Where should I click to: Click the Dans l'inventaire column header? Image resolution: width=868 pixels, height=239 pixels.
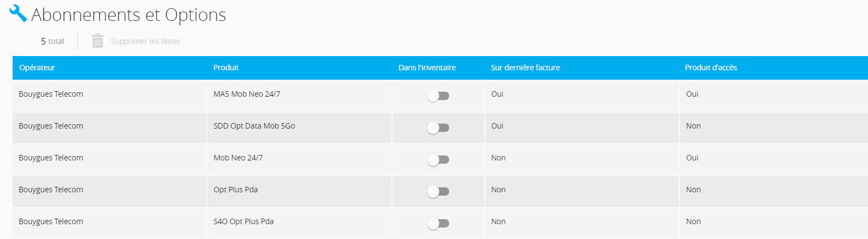click(x=427, y=68)
